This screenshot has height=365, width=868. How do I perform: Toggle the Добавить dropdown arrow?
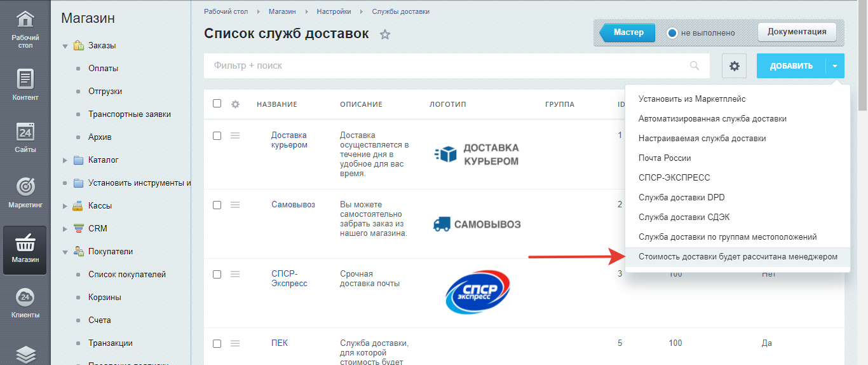pyautogui.click(x=835, y=66)
